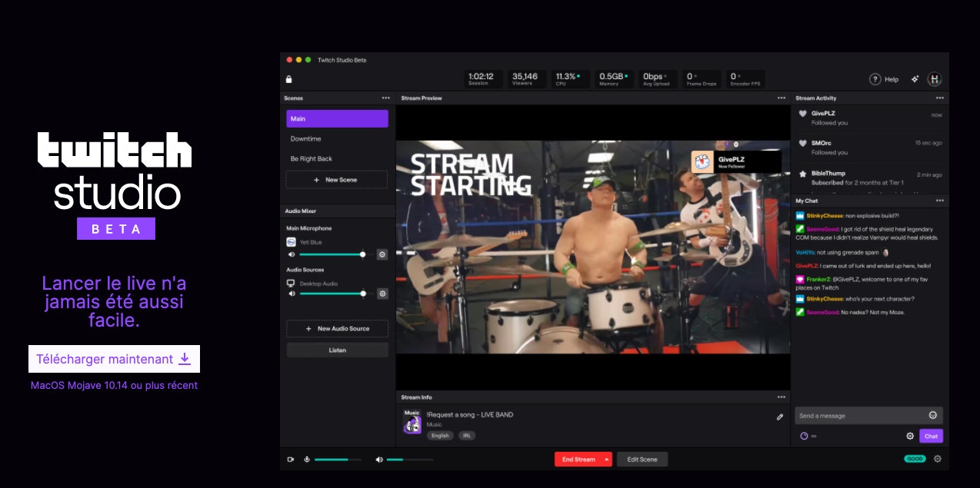Open app settings gear in bottom-right corner
The image size is (980, 488).
(938, 459)
